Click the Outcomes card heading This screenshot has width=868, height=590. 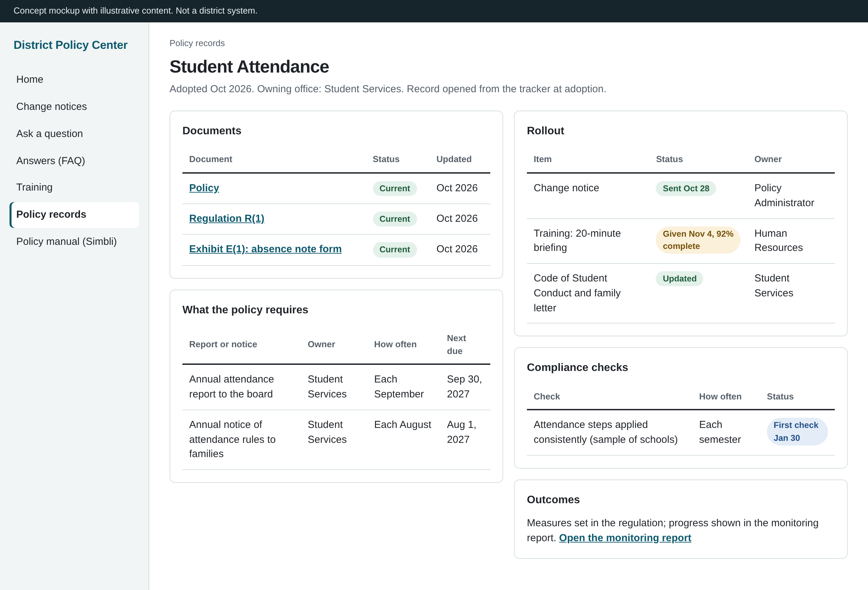click(553, 499)
